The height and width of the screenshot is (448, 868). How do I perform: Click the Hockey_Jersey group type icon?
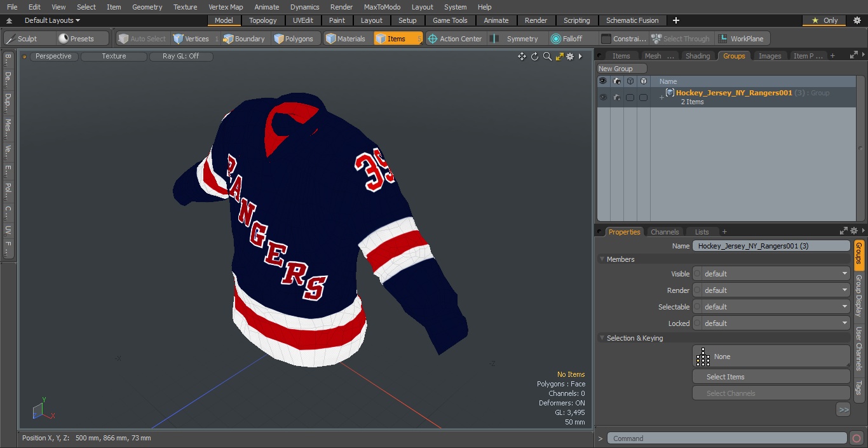[x=670, y=93]
